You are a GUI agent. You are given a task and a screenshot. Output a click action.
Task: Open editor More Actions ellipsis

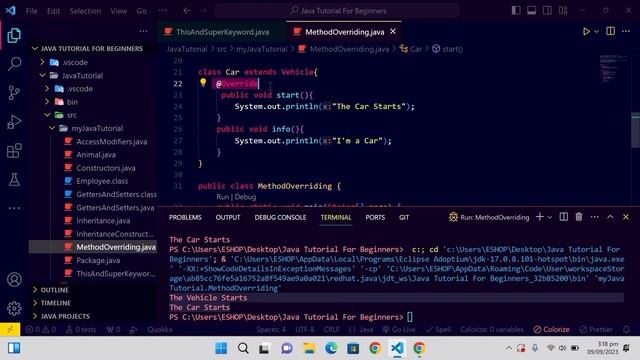(x=626, y=31)
